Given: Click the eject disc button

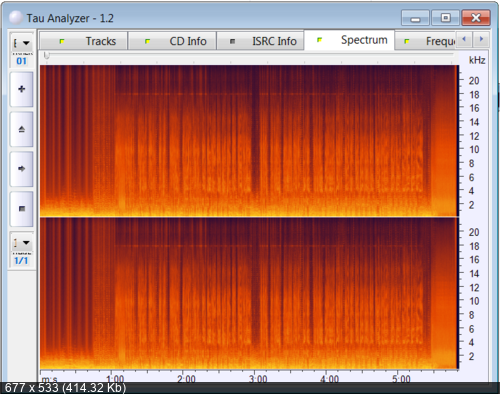Looking at the screenshot, I should point(22,129).
